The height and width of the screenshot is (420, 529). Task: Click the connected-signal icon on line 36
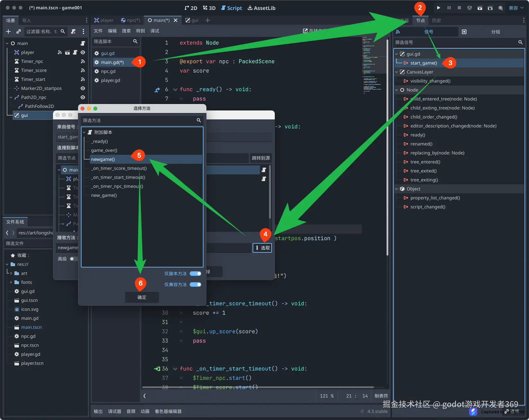click(157, 369)
